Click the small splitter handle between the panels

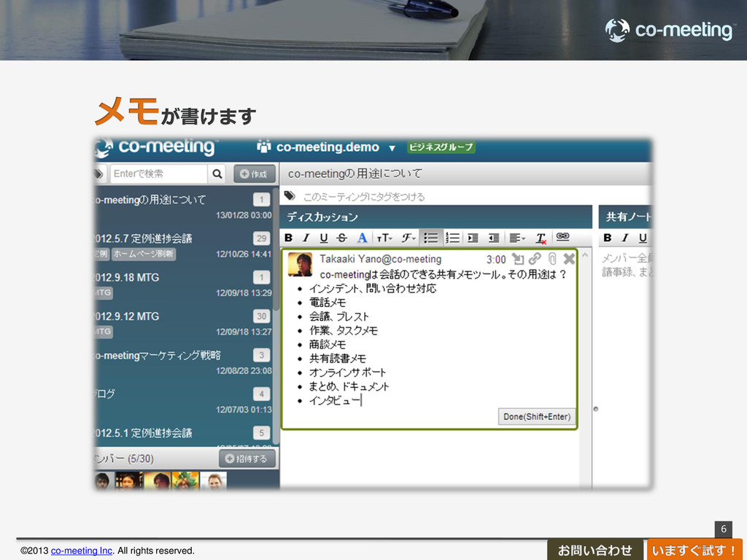point(595,409)
